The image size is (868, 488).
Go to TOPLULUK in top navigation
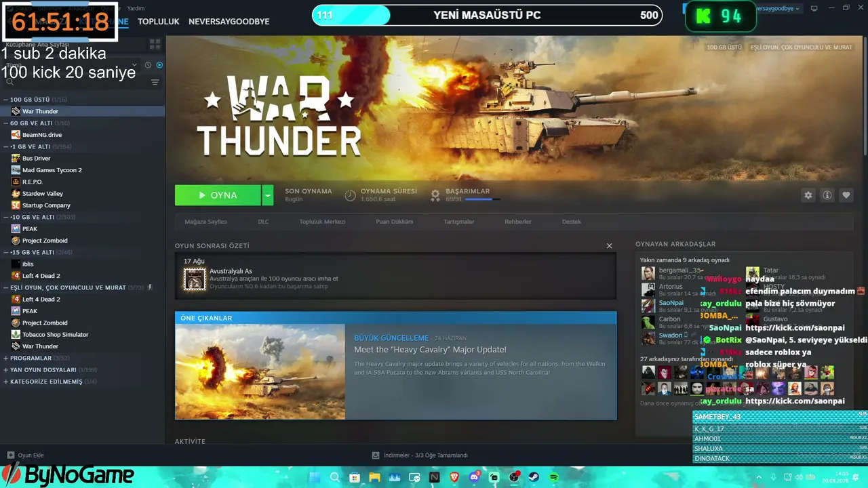159,22
